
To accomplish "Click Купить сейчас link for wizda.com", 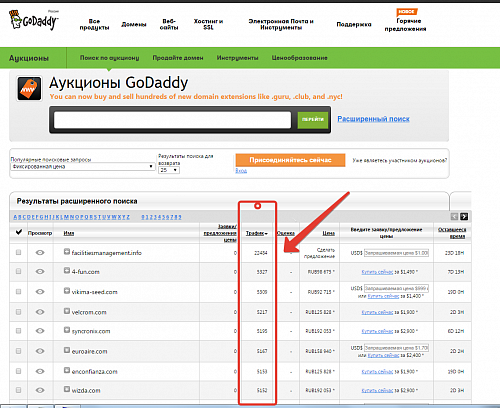I will (377, 390).
